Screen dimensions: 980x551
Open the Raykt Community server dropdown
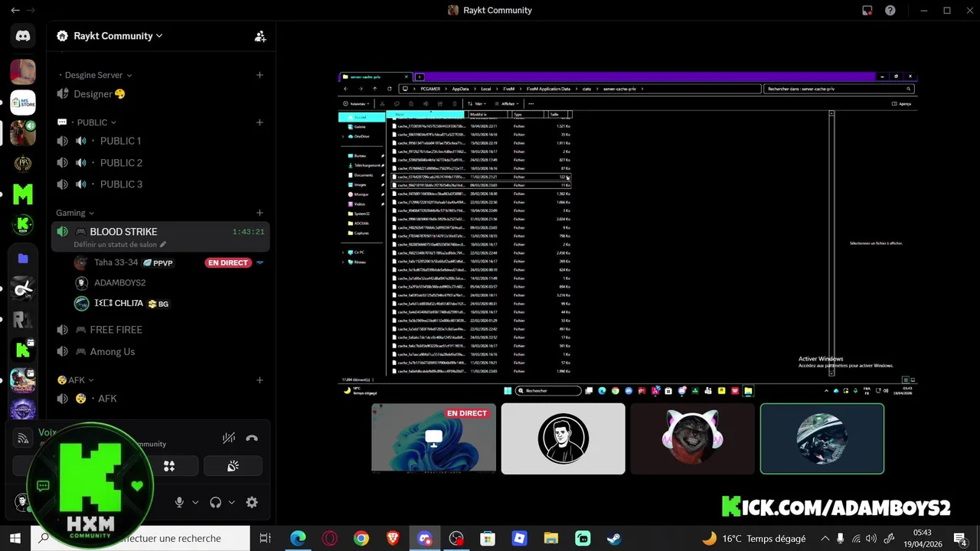tap(109, 36)
